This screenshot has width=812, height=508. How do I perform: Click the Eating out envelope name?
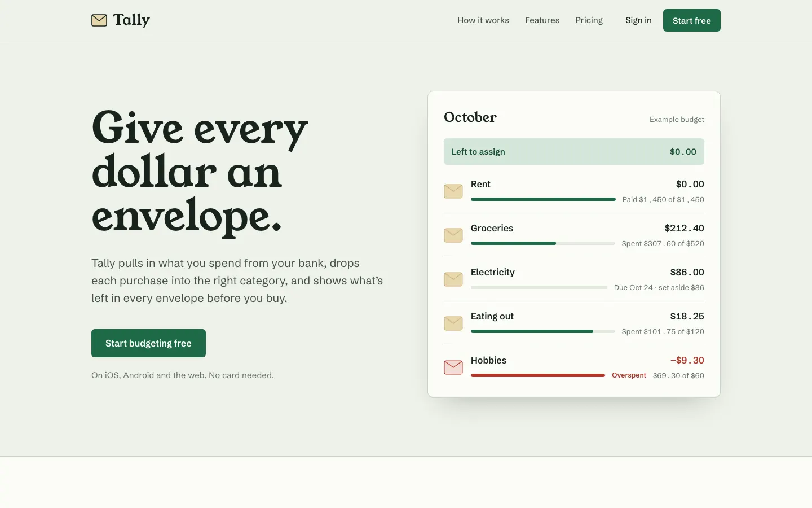pos(492,317)
